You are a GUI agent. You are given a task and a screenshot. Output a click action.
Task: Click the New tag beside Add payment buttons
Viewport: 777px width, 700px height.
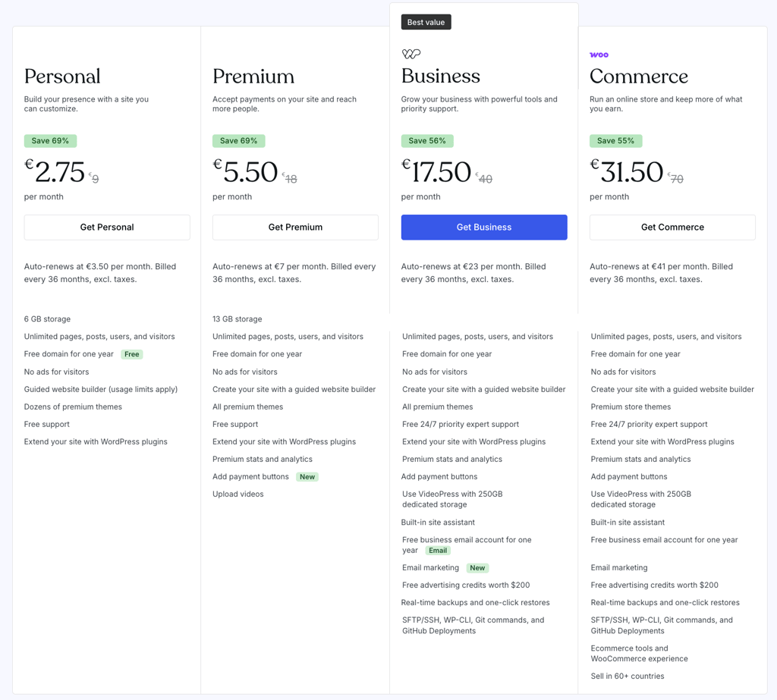[x=307, y=476]
